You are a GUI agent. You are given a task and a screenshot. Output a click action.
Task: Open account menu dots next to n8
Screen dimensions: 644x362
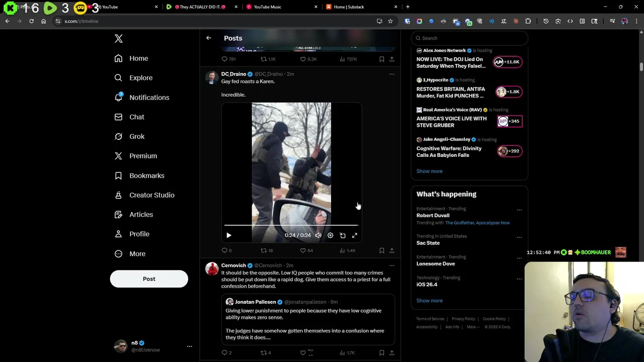point(190,346)
